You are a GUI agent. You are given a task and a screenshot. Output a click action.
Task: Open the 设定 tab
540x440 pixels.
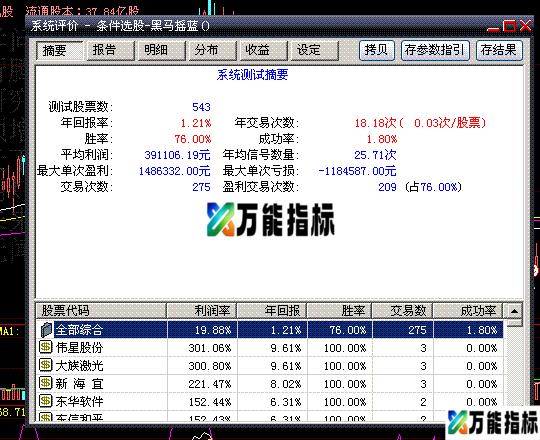[x=314, y=51]
